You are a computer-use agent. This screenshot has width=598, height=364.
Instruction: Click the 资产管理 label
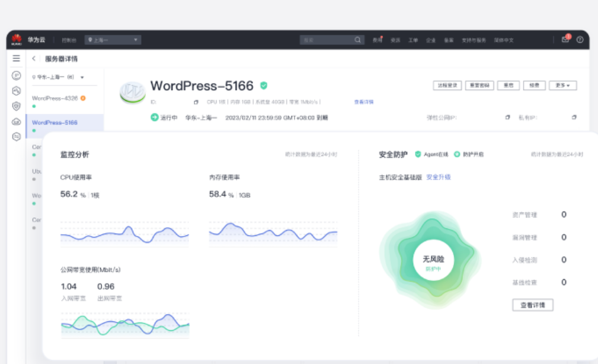point(525,215)
